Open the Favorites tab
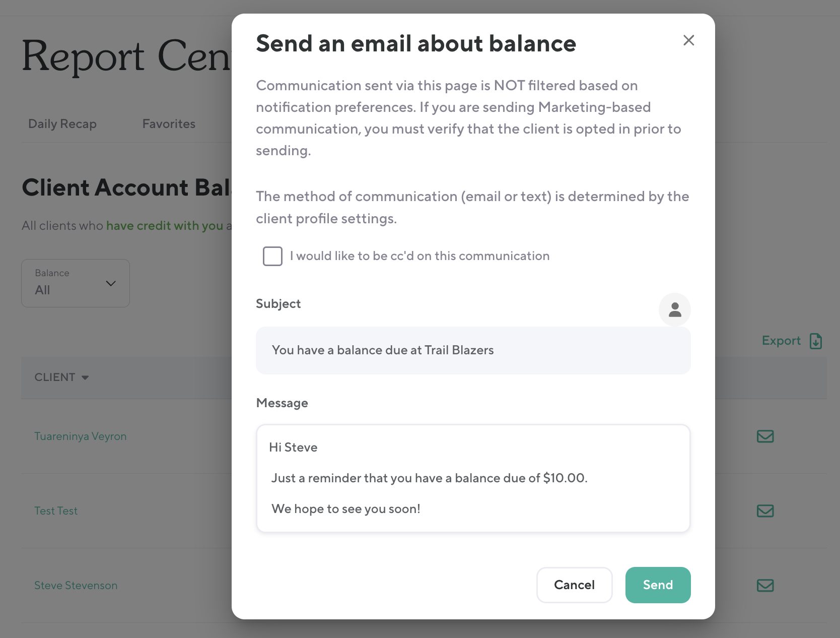The width and height of the screenshot is (840, 638). [x=169, y=124]
